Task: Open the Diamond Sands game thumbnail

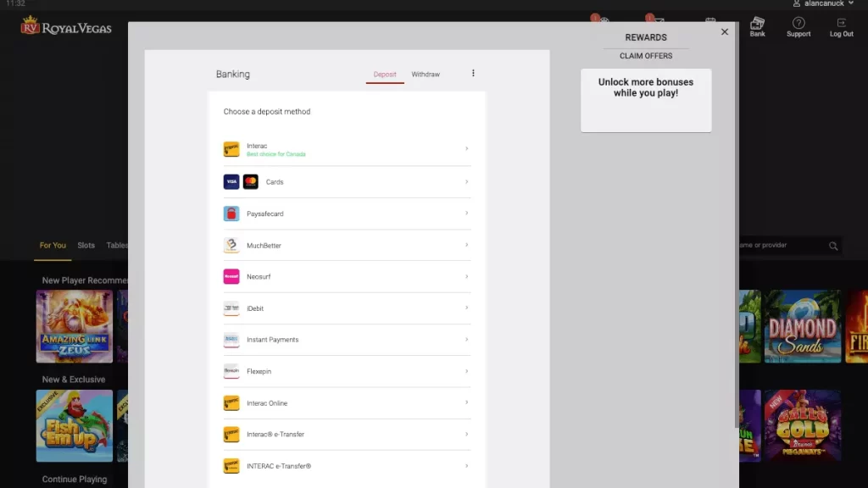Action: coord(803,326)
